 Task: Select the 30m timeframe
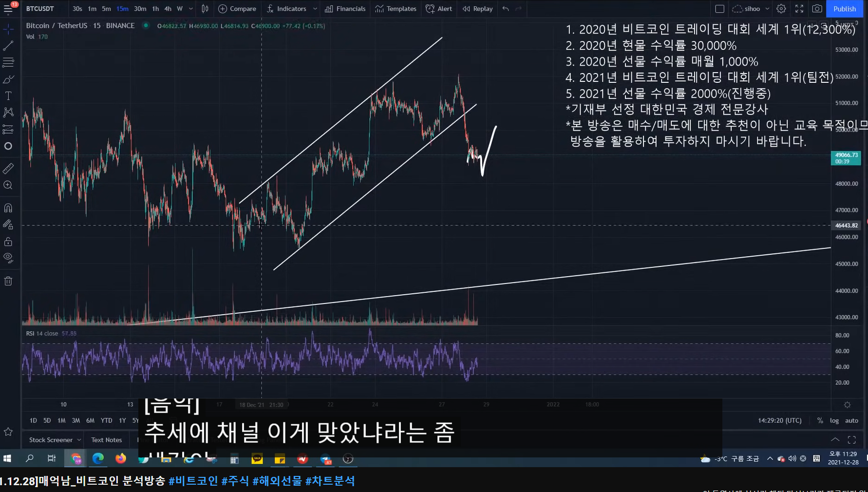point(140,9)
